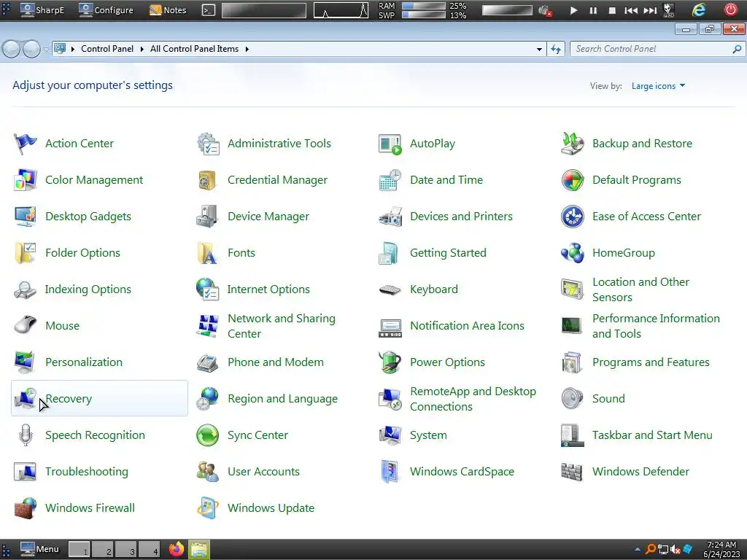
Task: Click the HomeGroup spheres icon
Action: coord(572,253)
